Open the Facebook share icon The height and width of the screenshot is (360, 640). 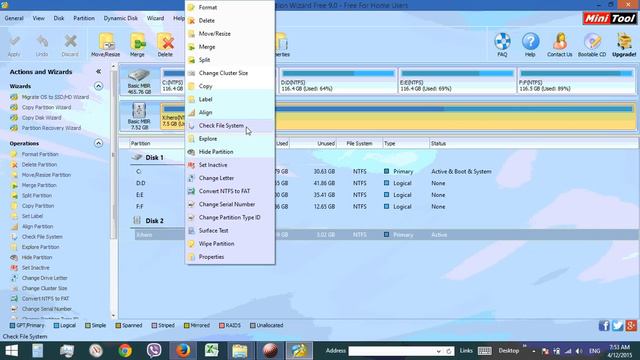click(604, 325)
